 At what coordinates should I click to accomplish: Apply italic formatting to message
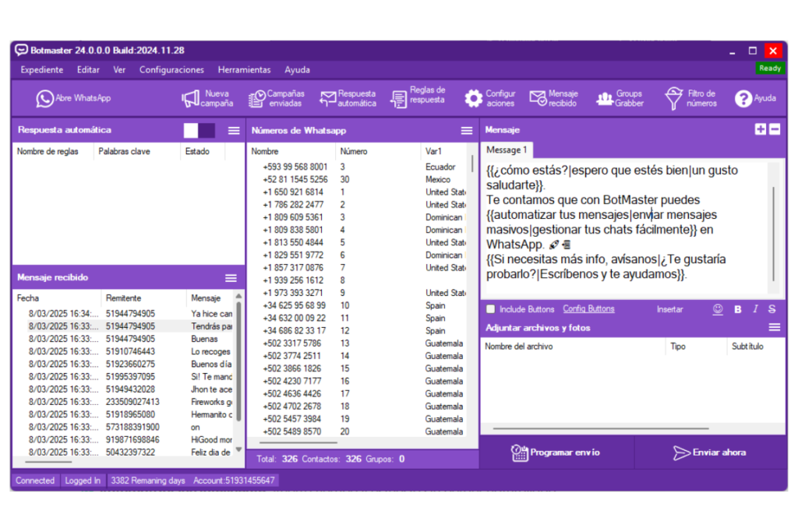coord(755,309)
